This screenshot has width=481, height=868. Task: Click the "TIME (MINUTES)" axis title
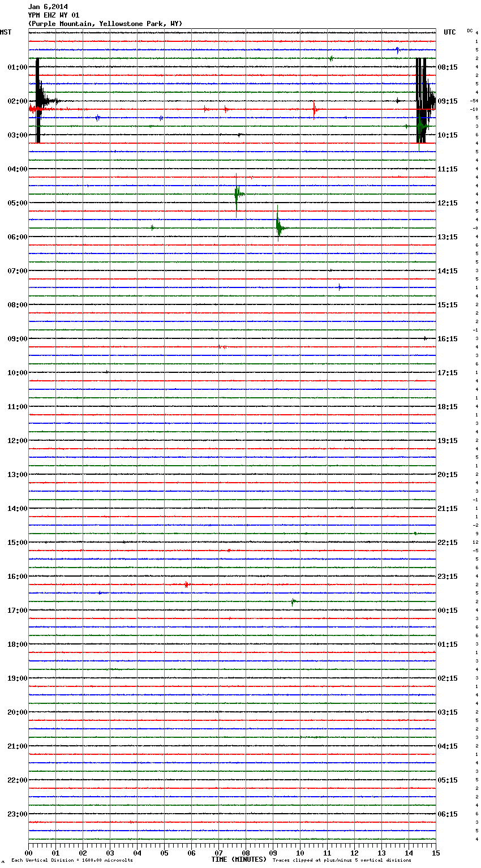click(239, 860)
